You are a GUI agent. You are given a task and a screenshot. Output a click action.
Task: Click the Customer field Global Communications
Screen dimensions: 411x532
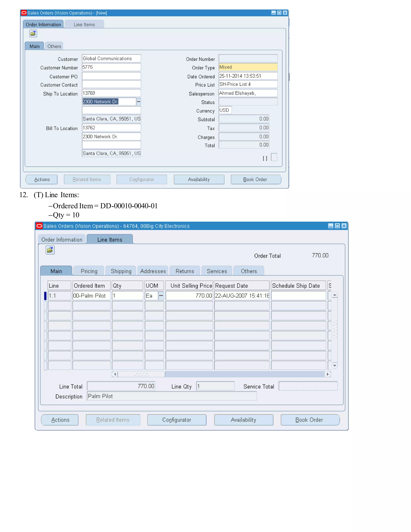click(x=112, y=58)
